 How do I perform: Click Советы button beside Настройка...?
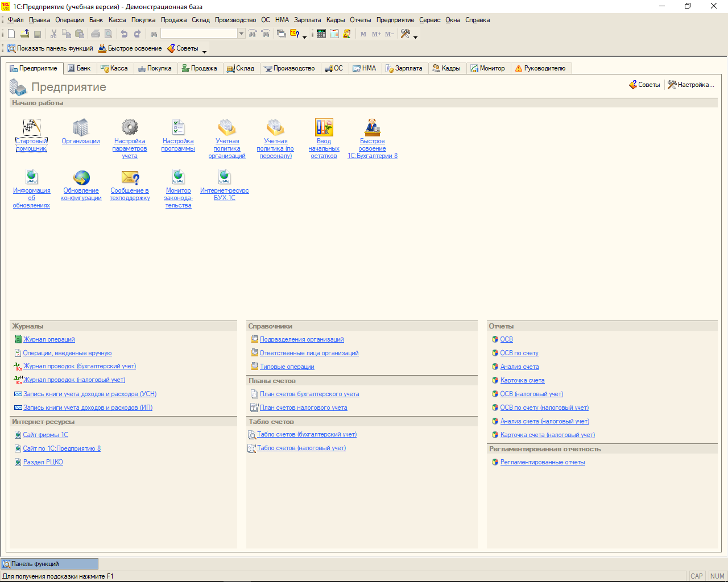[x=644, y=85]
